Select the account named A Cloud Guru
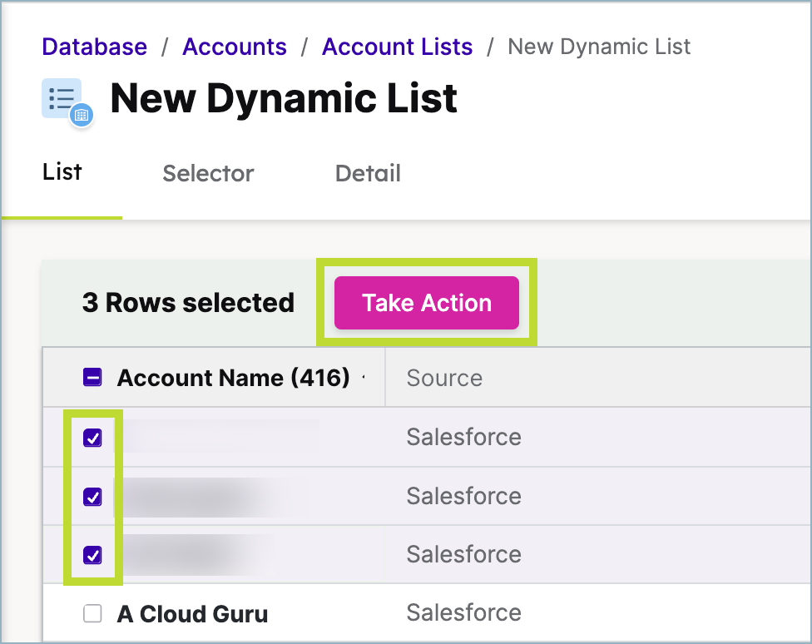Viewport: 812px width, 644px height. click(192, 613)
